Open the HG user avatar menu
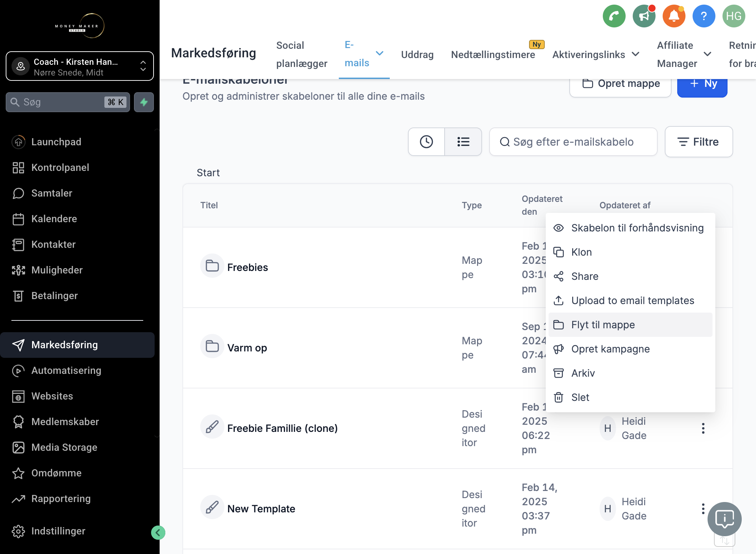The height and width of the screenshot is (554, 756). pos(734,16)
